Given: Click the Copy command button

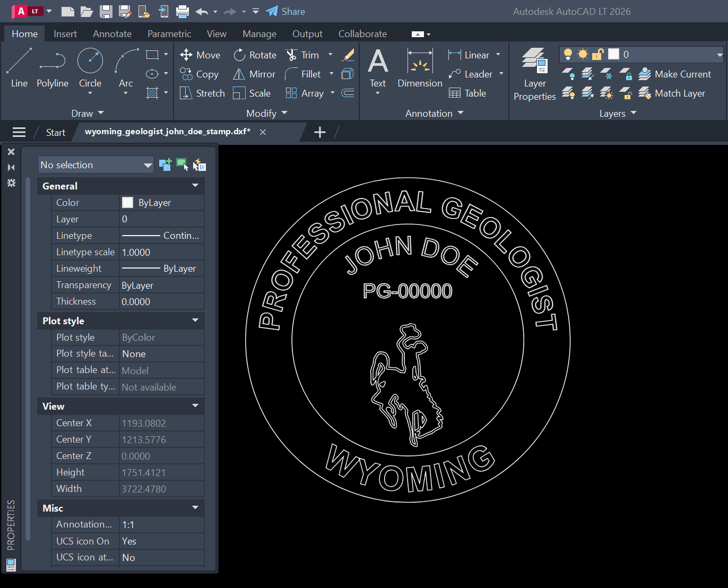Looking at the screenshot, I should click(x=200, y=74).
